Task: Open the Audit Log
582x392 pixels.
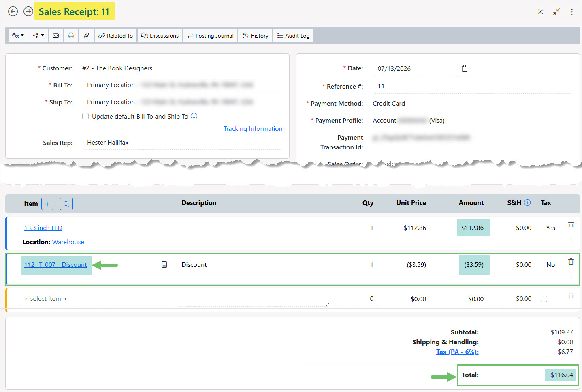Action: click(x=294, y=36)
